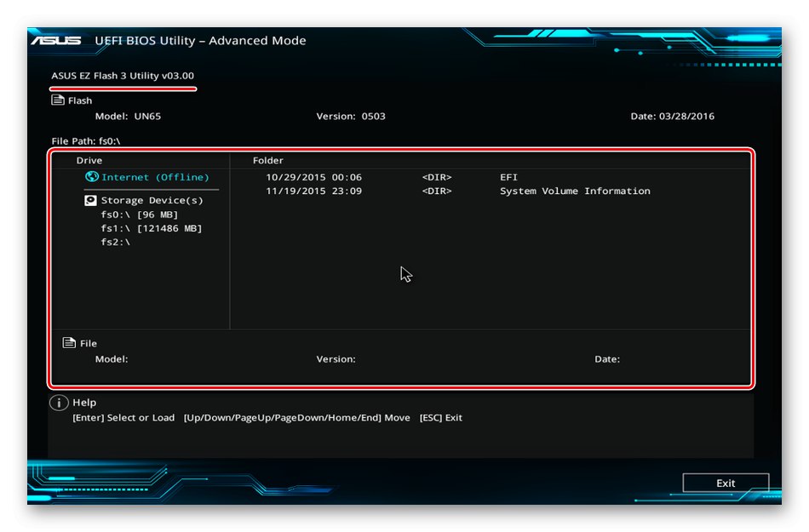This screenshot has height=532, width=809.
Task: Click the Model: UN65 label
Action: tap(128, 116)
